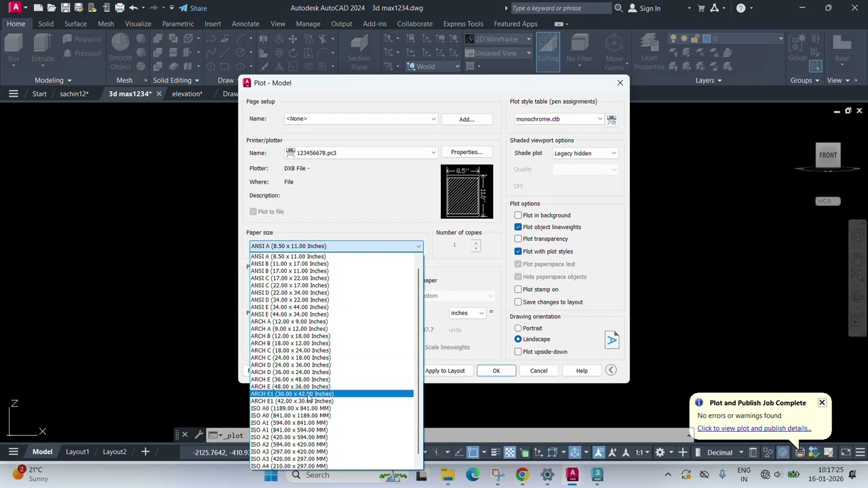
Task: Select Portrait drawing orientation
Action: point(518,329)
